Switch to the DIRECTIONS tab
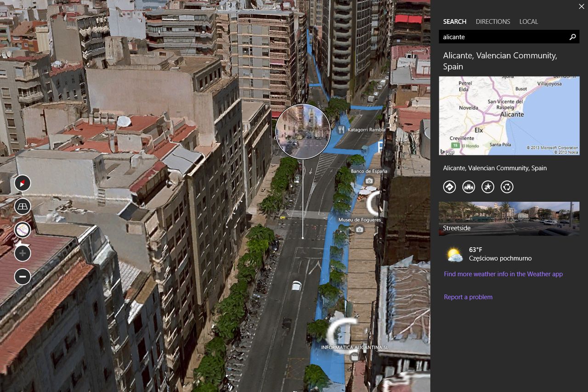 click(x=493, y=22)
